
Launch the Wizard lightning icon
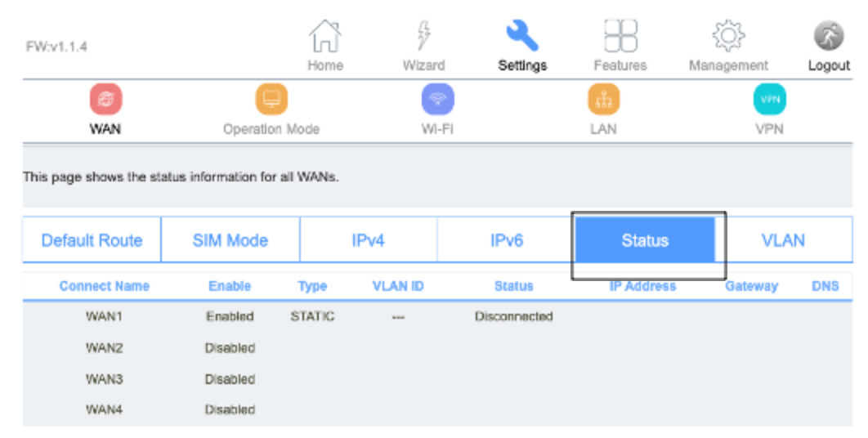(423, 37)
